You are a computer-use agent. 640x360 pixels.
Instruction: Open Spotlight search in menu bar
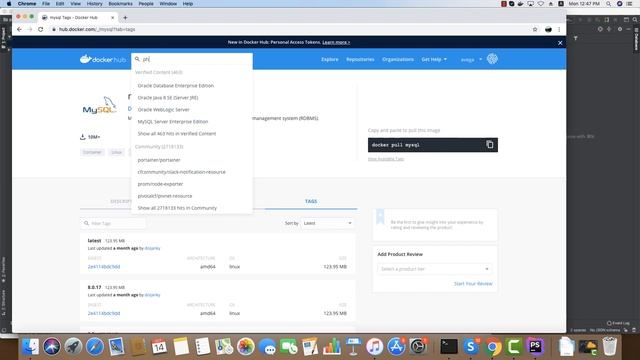(608, 4)
